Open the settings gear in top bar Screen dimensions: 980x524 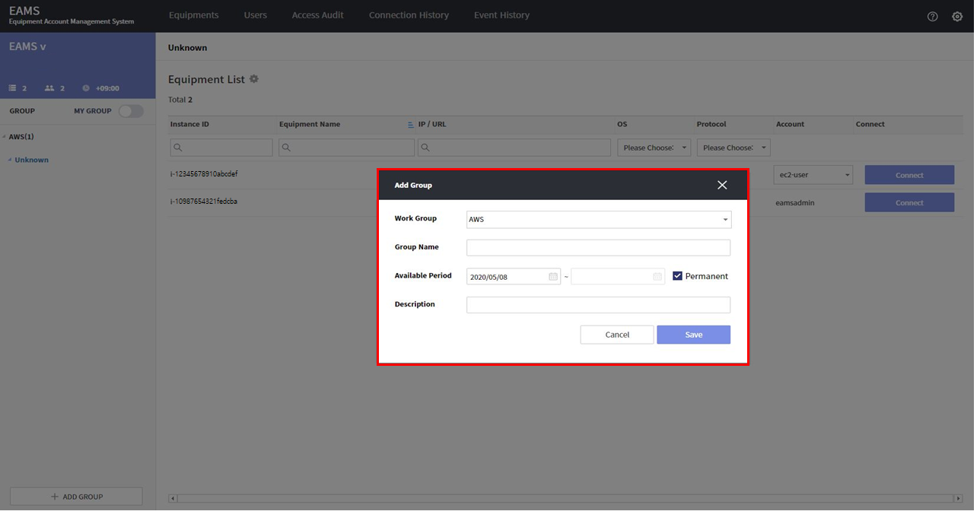coord(957,16)
